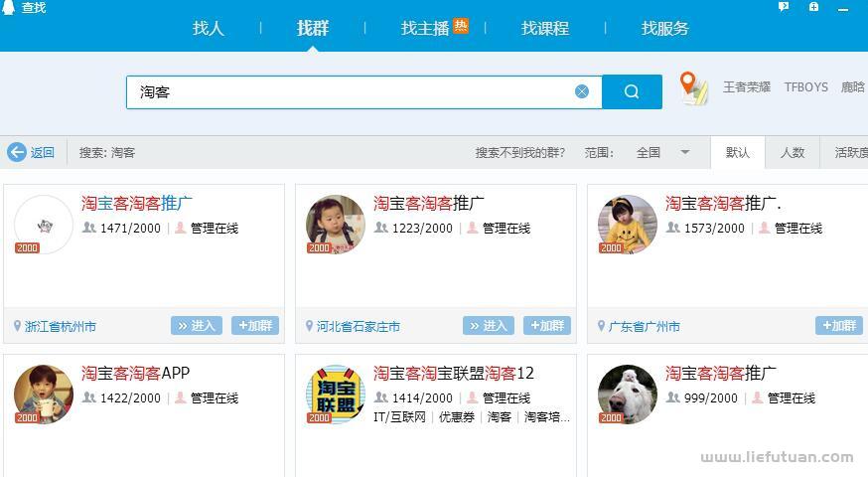Open the map location icon
Screen dimensions: 868x477
pos(693,88)
